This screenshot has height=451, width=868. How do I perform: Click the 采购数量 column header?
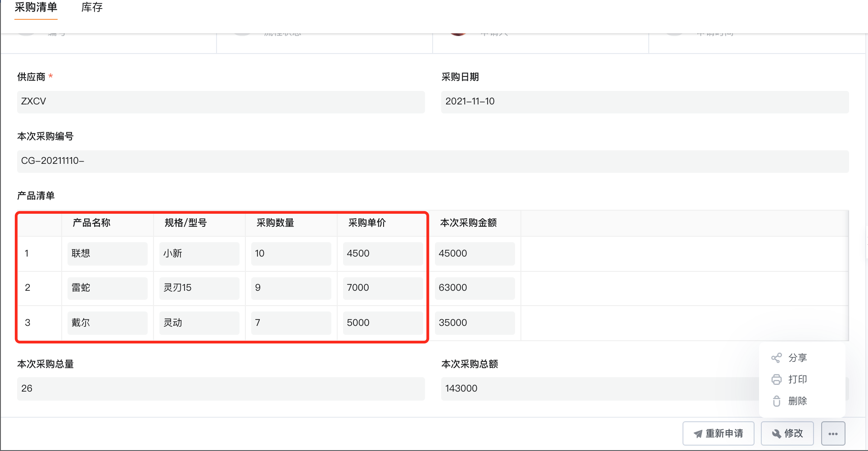[x=275, y=223]
